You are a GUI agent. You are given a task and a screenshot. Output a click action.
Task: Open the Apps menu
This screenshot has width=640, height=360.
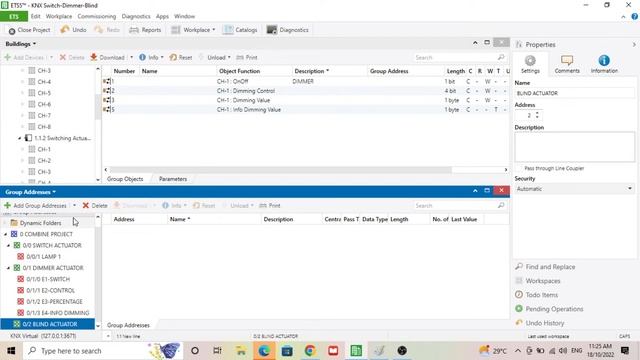[x=162, y=16]
